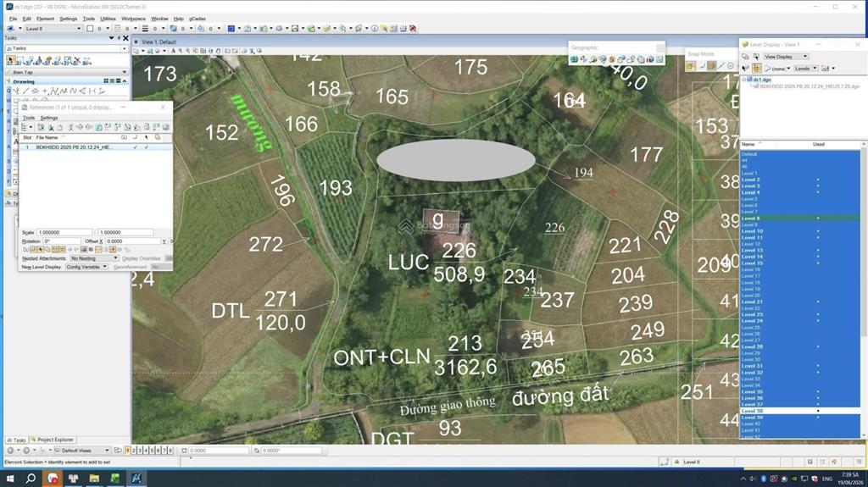Collapse the Drawing task group
Screen dimensions: 868x487
[x=125, y=80]
